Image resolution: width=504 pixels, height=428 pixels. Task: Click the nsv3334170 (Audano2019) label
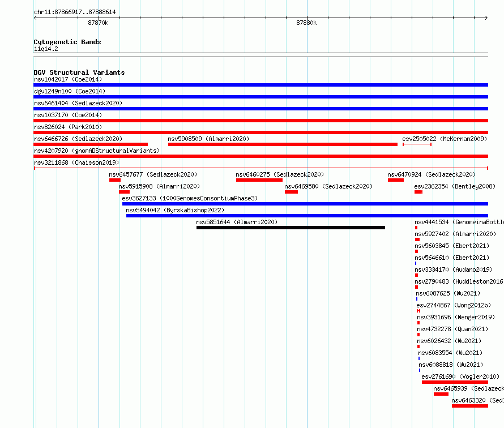tap(454, 269)
